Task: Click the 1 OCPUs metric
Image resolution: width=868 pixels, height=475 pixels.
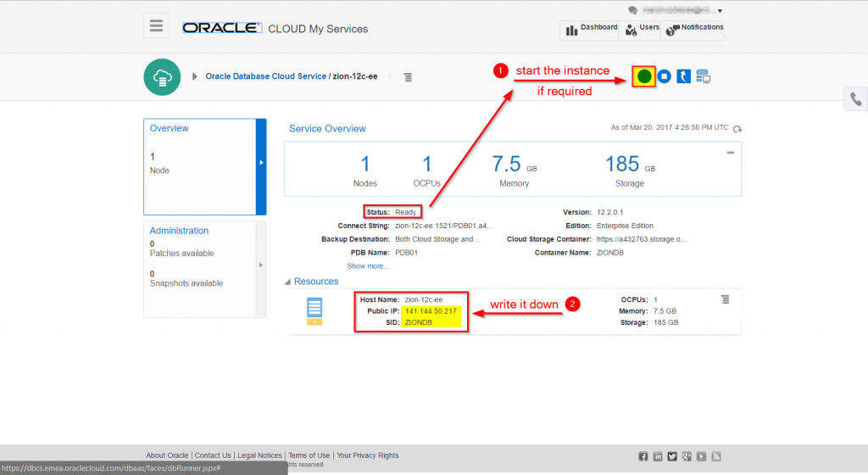Action: coord(427,171)
